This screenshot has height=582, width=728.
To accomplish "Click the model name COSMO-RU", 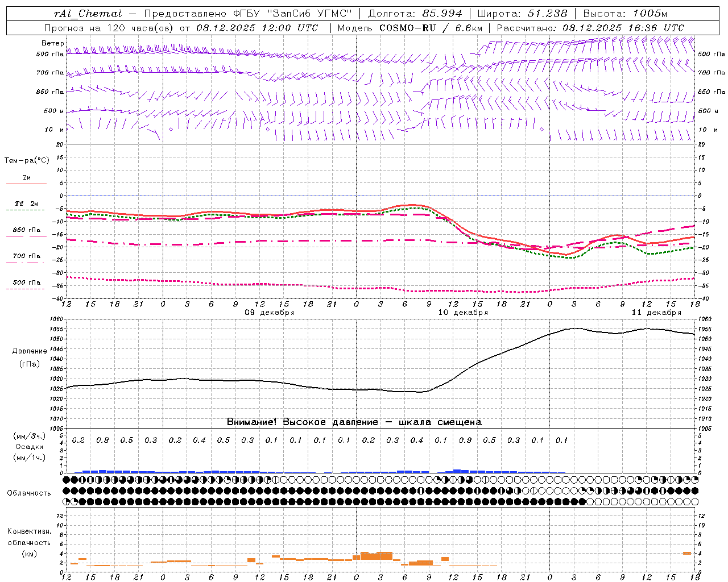I will 408,28.
